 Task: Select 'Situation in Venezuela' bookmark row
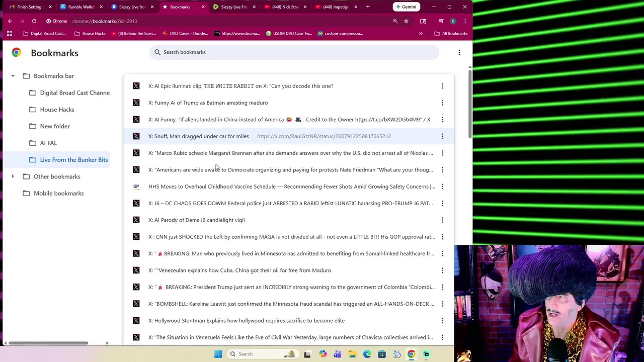click(x=289, y=337)
